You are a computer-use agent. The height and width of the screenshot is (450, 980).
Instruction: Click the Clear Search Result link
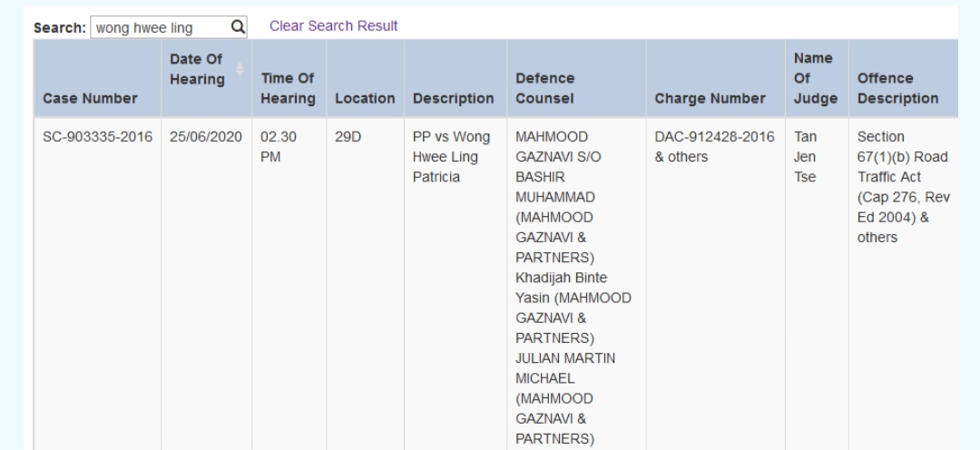333,26
